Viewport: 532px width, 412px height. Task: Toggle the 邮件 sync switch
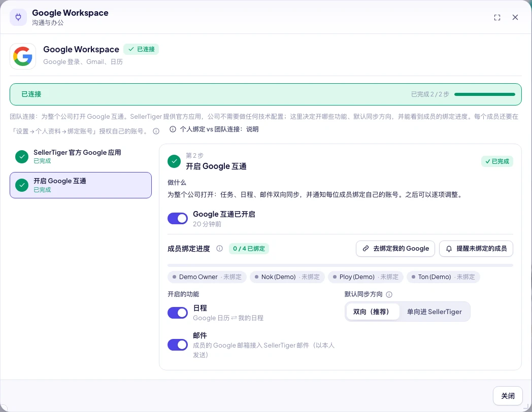(x=178, y=345)
